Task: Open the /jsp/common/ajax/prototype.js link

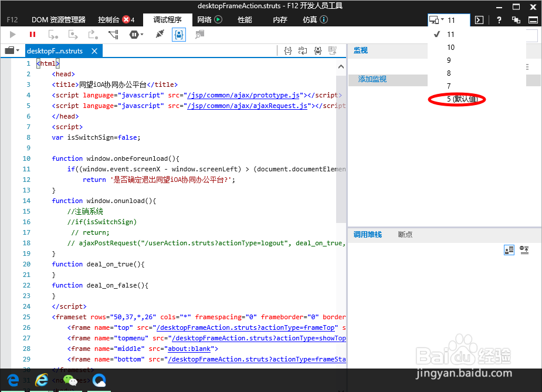Action: pos(243,95)
